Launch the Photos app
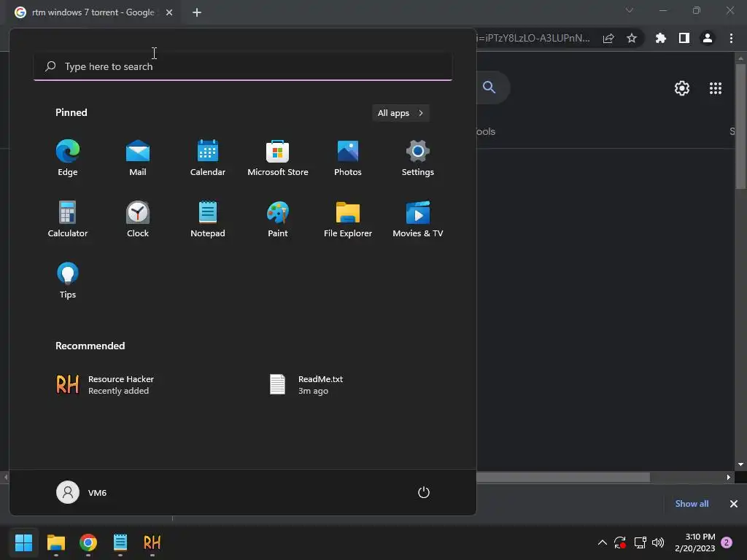 [x=348, y=157]
